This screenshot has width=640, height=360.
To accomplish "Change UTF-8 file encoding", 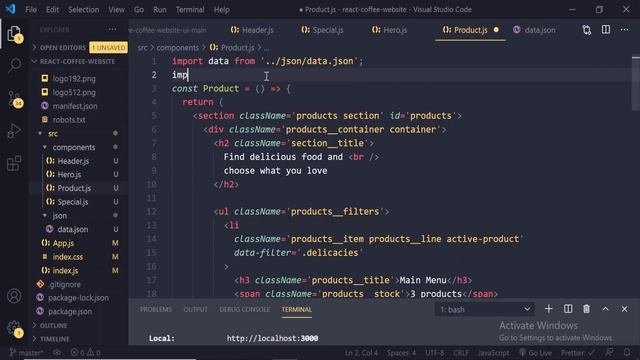I will click(x=435, y=352).
